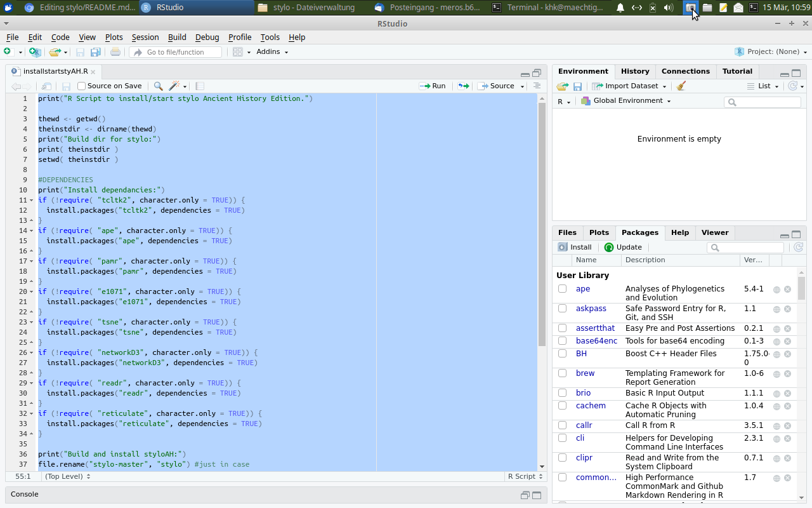Screen dimensions: 812x508
Task: Check the ape package checkbox
Action: (562, 289)
